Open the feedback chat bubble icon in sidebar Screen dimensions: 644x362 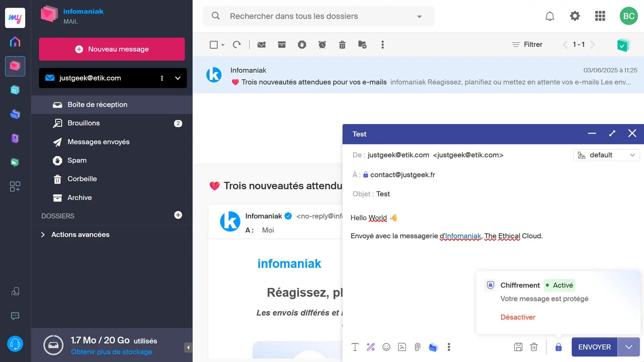click(15, 316)
